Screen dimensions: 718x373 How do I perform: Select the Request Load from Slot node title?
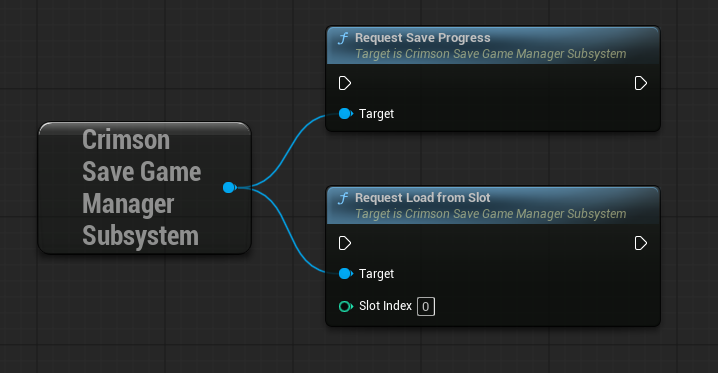pyautogui.click(x=423, y=198)
